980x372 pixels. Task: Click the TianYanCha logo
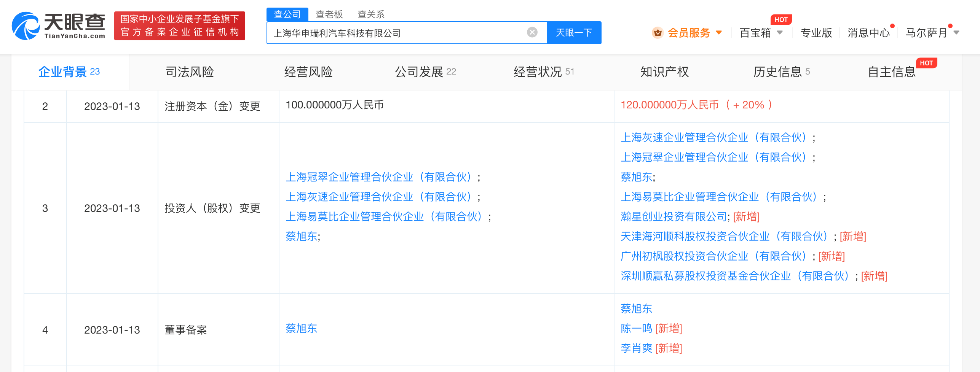[59, 25]
